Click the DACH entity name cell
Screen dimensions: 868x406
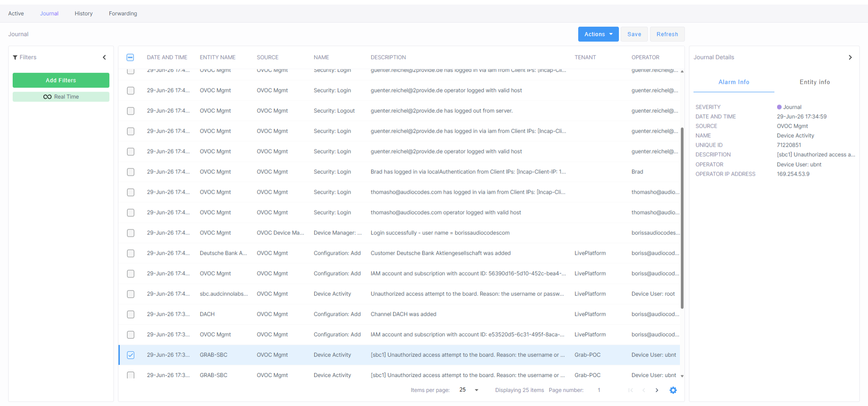pos(207,315)
